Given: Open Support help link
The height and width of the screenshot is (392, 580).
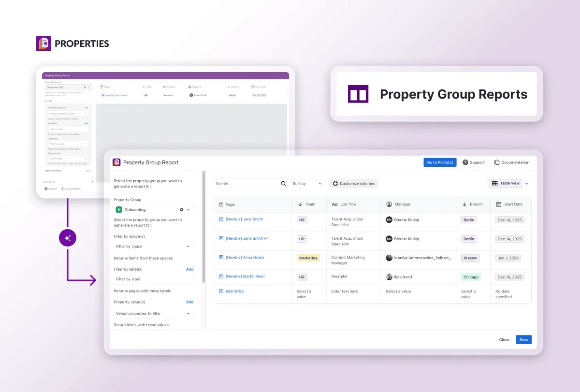Looking at the screenshot, I should tap(474, 162).
